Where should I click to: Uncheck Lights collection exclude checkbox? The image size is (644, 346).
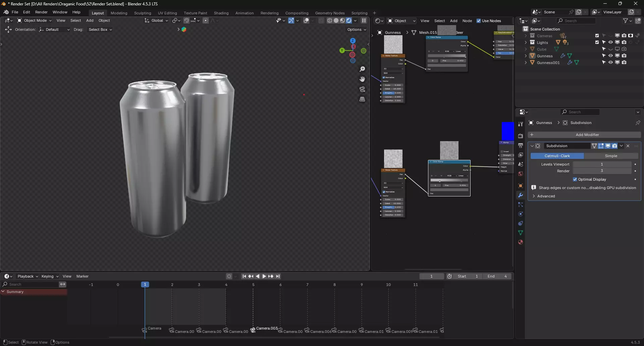pos(597,43)
